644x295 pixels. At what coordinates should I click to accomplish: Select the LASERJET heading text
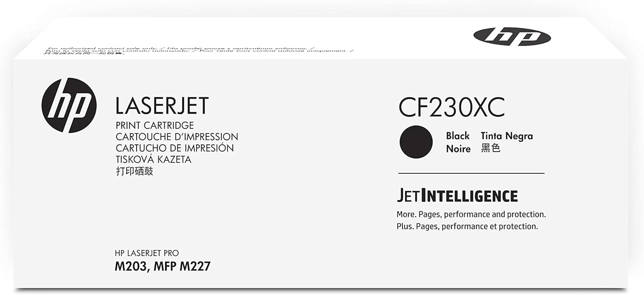pyautogui.click(x=162, y=106)
